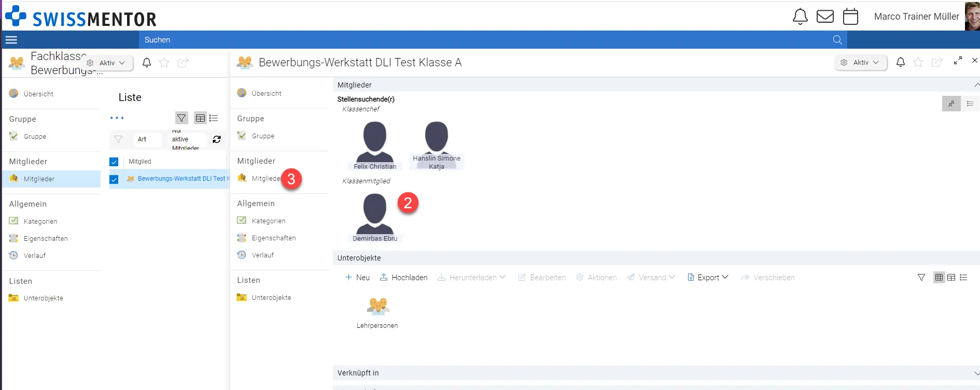Open the three-dots menu under Liste
The image size is (980, 390).
click(117, 118)
